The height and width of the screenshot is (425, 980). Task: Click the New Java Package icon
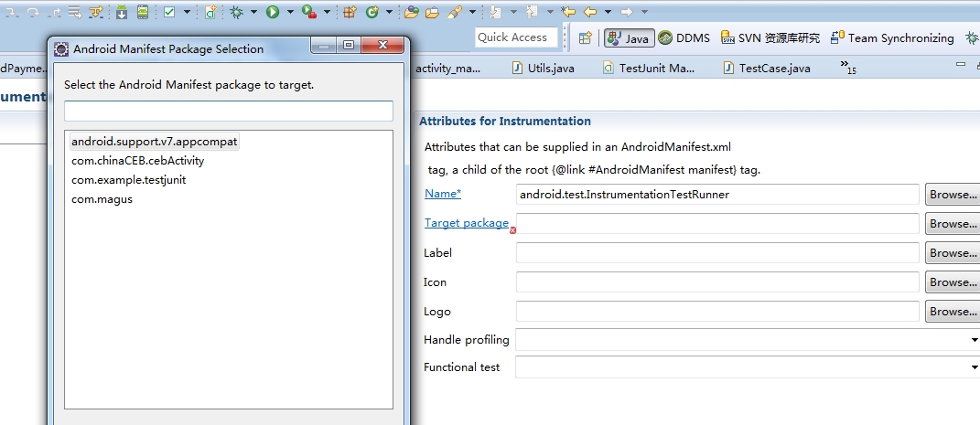(x=350, y=11)
